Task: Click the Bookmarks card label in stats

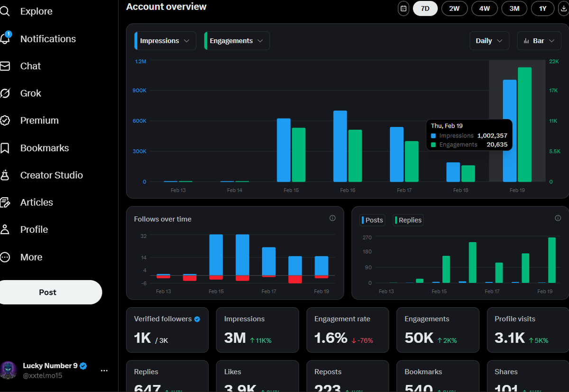Action: tap(423, 372)
